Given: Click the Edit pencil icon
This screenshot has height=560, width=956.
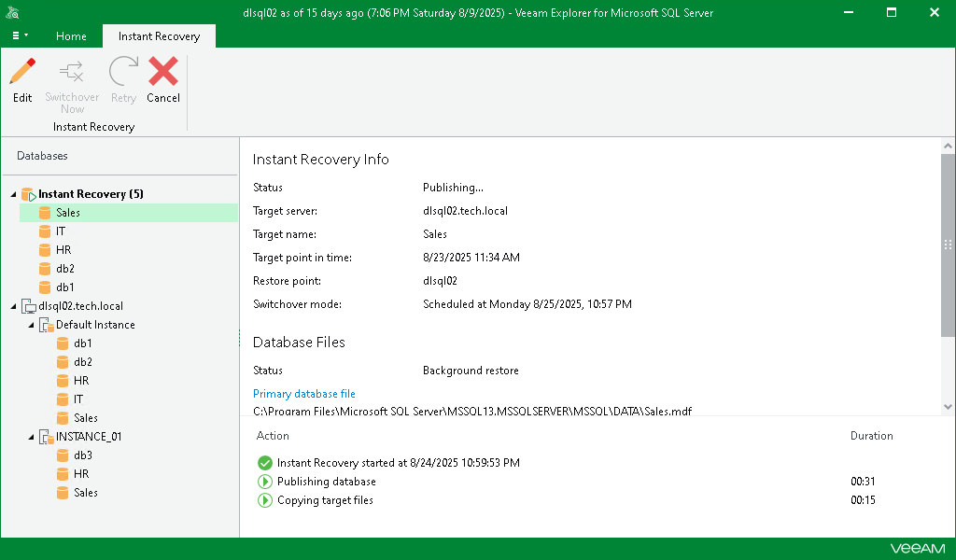Looking at the screenshot, I should tap(22, 74).
